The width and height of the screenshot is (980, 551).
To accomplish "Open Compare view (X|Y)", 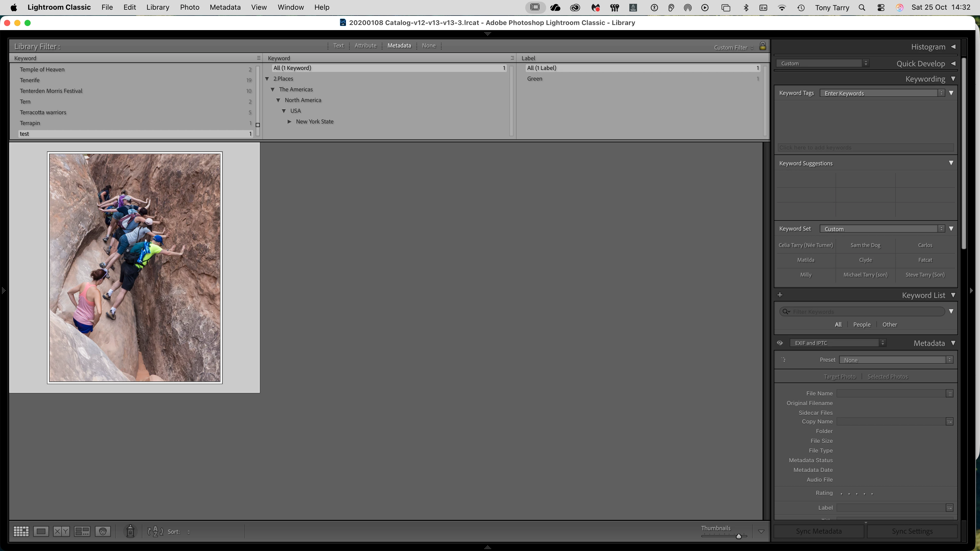I will 61,531.
